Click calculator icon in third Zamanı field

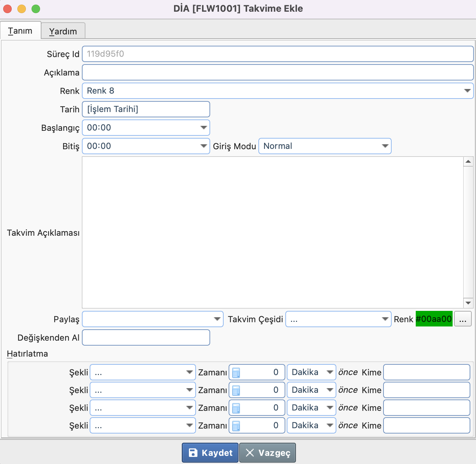pyautogui.click(x=236, y=408)
